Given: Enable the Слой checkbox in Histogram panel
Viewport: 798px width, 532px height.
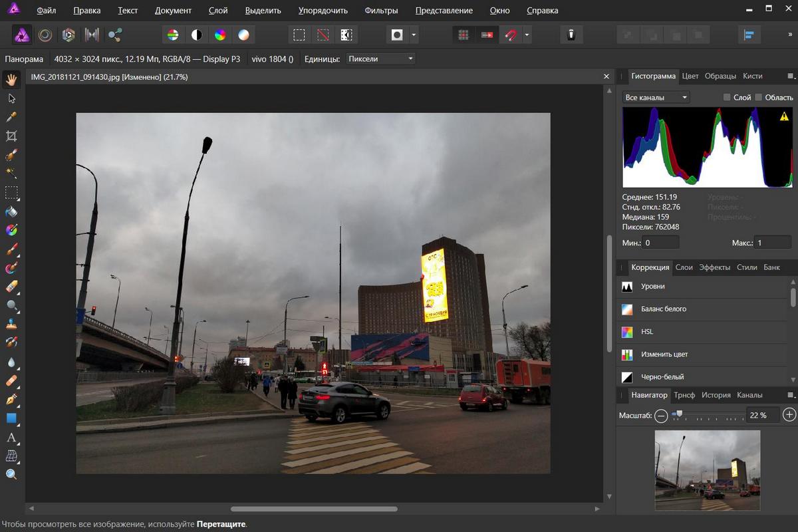Looking at the screenshot, I should coord(728,97).
